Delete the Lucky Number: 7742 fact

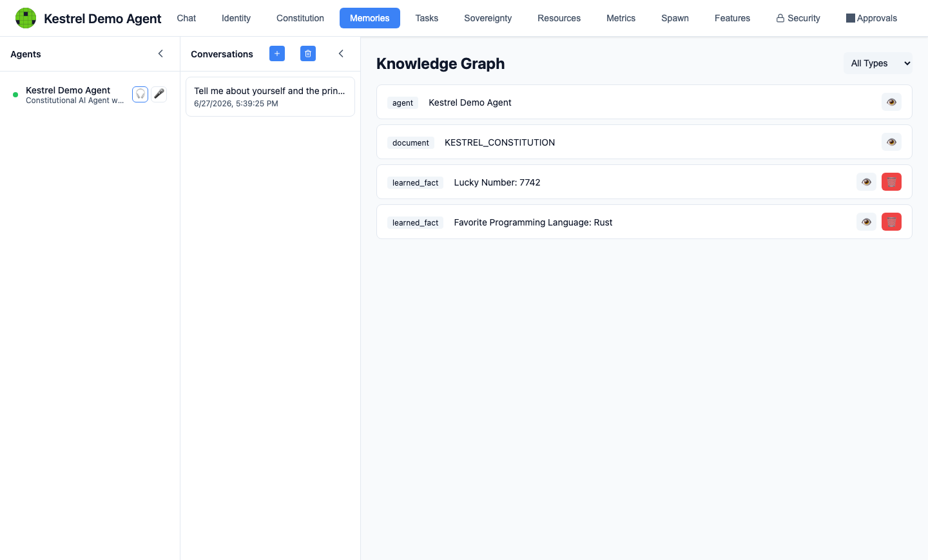point(891,182)
